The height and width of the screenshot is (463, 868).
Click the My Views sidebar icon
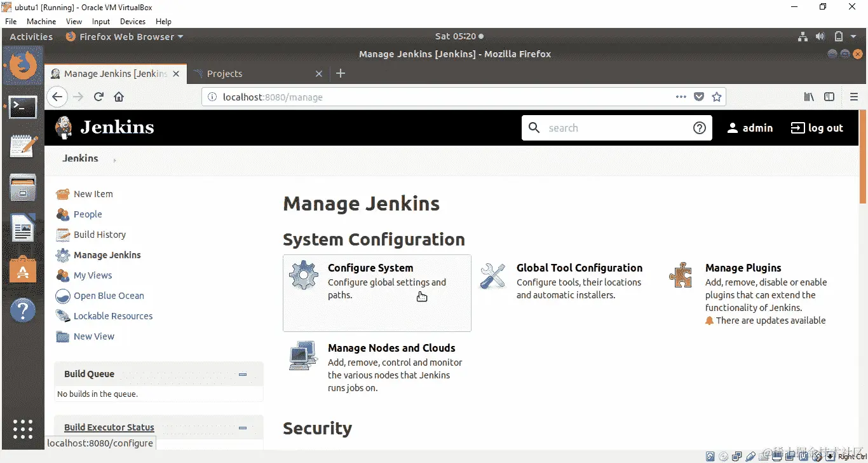(x=62, y=275)
